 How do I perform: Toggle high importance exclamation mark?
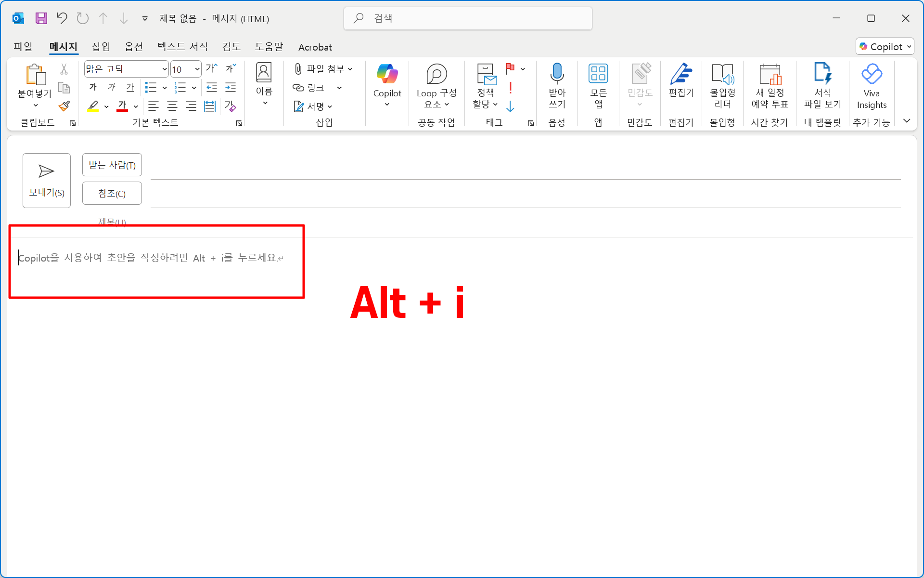point(510,88)
